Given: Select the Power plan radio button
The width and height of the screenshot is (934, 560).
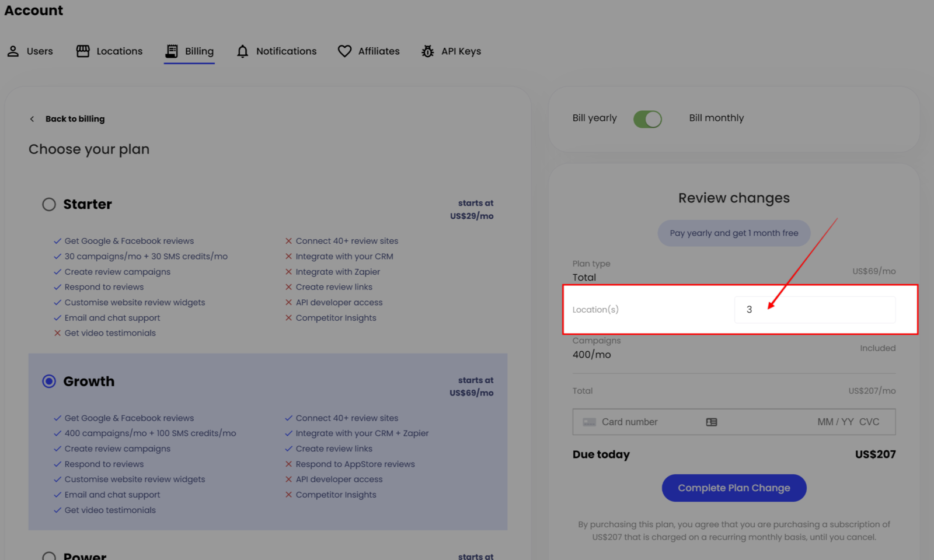Looking at the screenshot, I should point(49,556).
